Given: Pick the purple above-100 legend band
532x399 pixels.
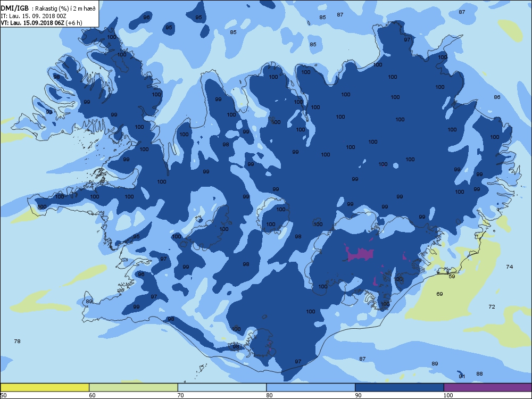Looking at the screenshot, I should point(488,387).
